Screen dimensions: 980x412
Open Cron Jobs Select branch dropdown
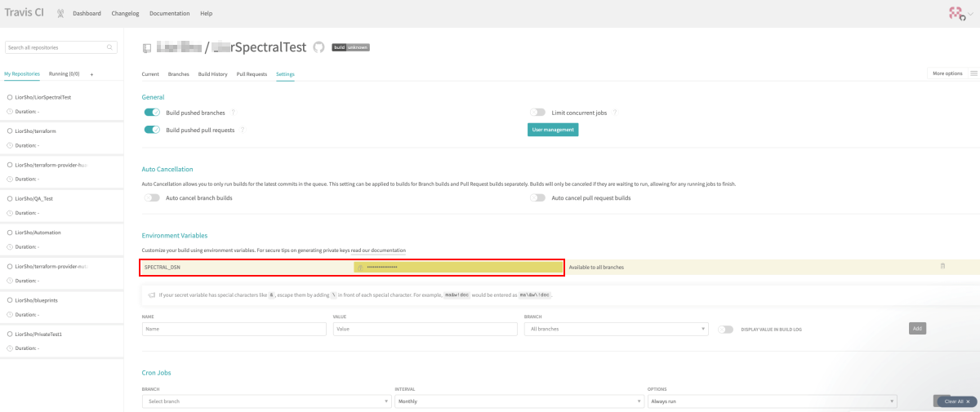coord(266,401)
